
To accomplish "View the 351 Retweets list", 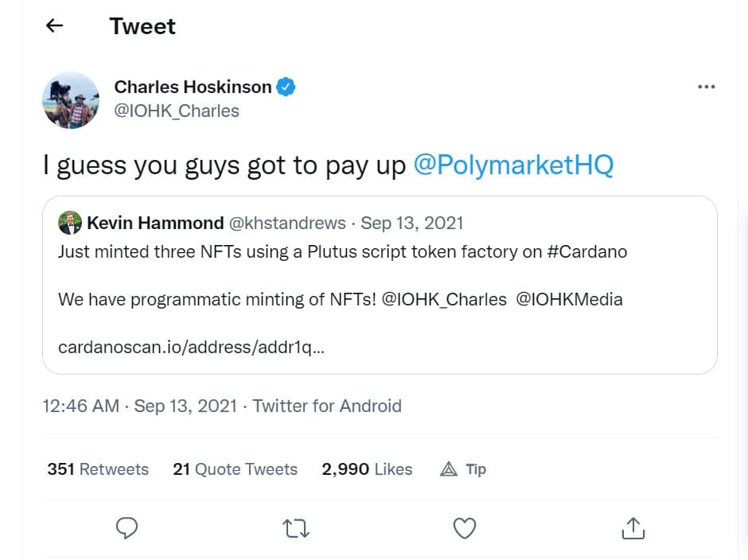I will click(98, 469).
